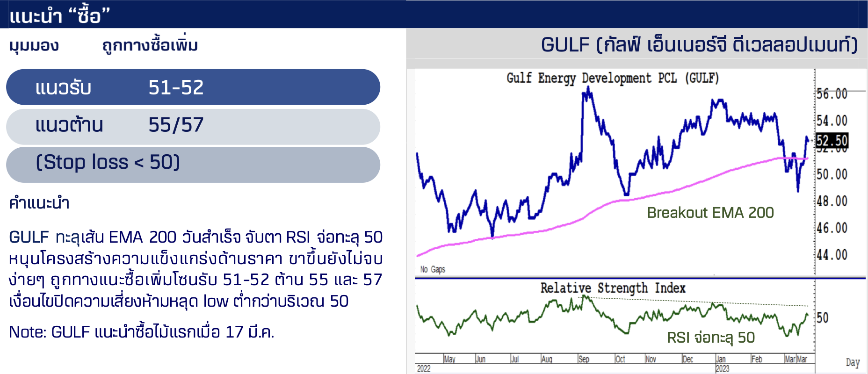This screenshot has height=374, width=868.
Task: Click the มุมมอง label
Action: pyautogui.click(x=34, y=46)
